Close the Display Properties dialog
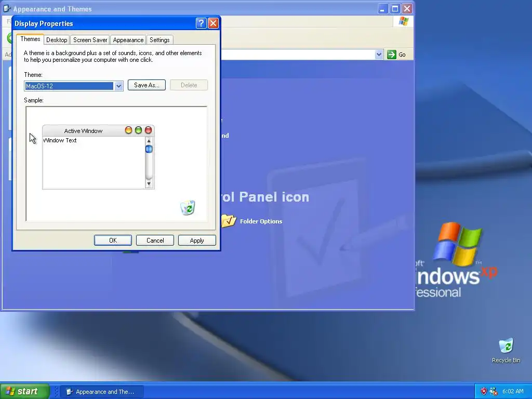Viewport: 532px width, 399px height. point(213,23)
